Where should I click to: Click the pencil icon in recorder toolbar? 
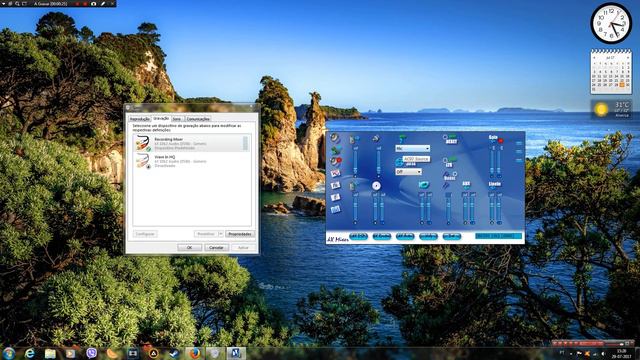(103, 3)
